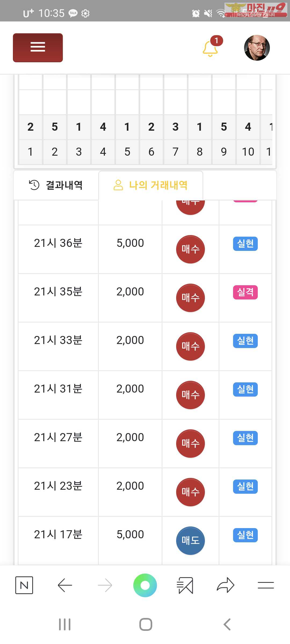Go back with browser left arrow
This screenshot has height=644, width=290.
tap(65, 585)
